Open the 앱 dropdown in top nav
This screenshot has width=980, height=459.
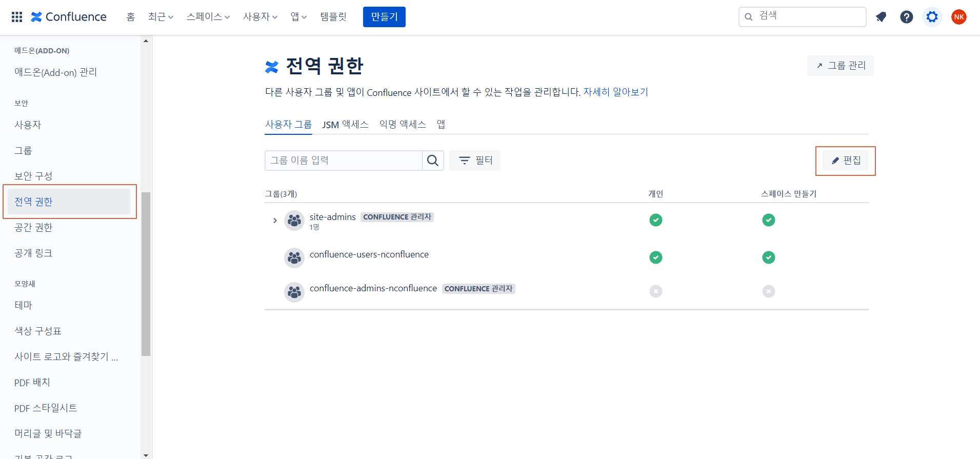tap(299, 17)
